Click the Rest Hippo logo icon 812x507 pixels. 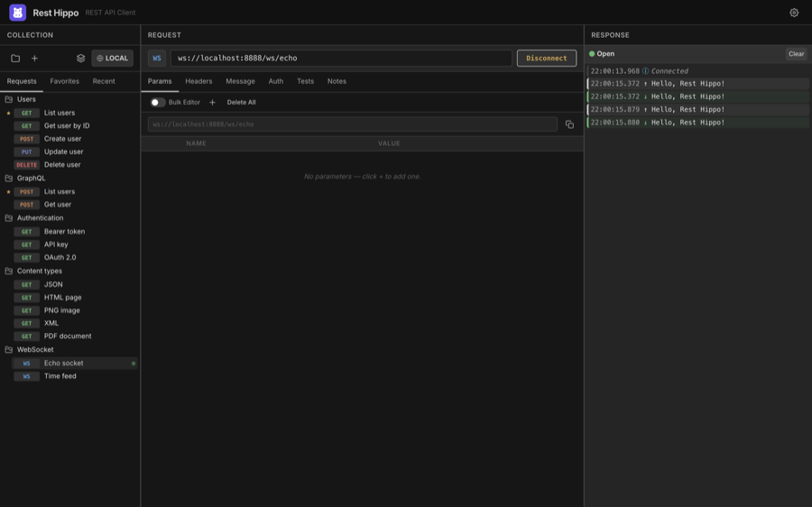click(18, 13)
